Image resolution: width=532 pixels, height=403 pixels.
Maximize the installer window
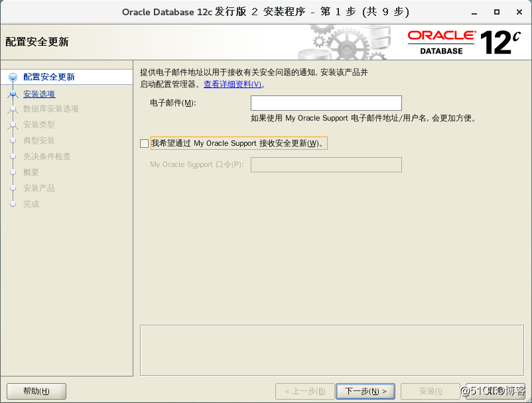click(x=497, y=12)
